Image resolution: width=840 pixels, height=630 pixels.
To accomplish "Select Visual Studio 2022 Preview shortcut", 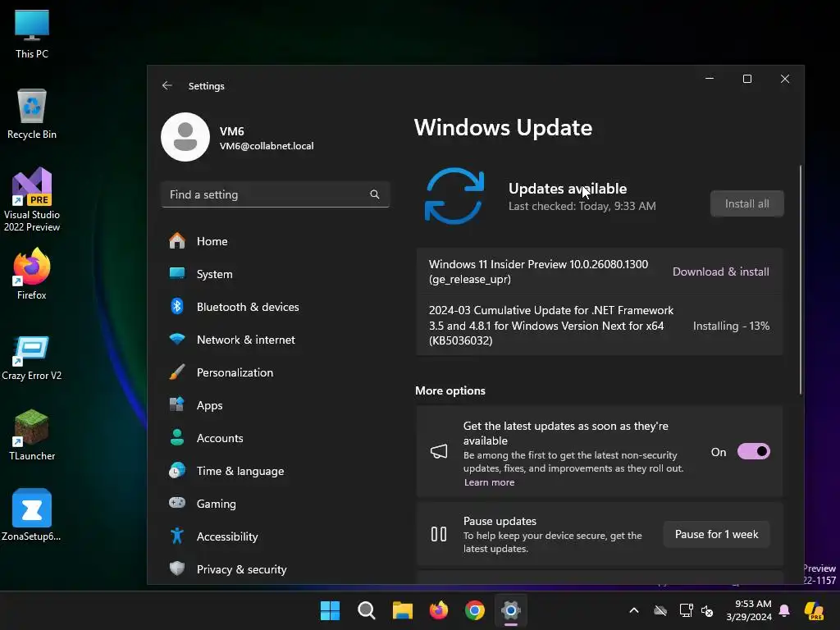I will [32, 200].
